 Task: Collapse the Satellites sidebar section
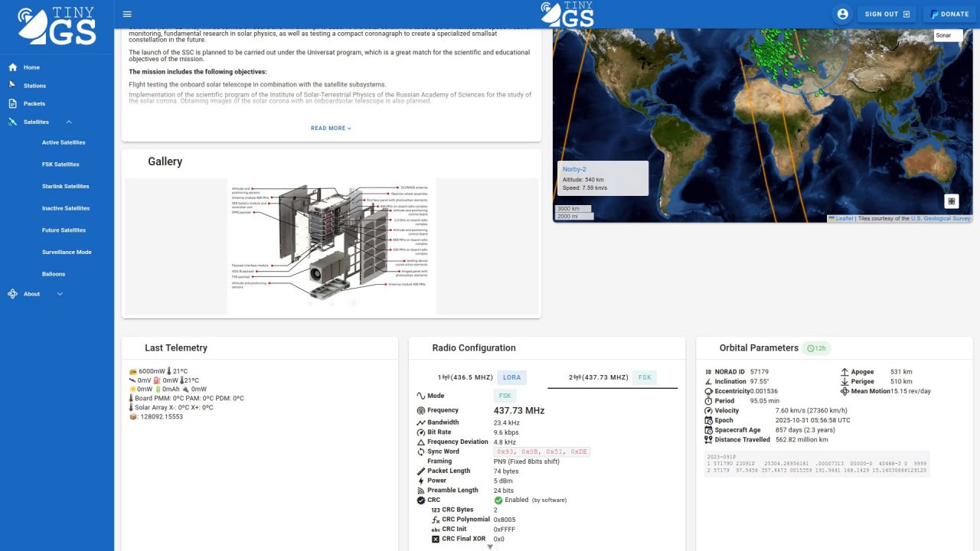click(69, 122)
